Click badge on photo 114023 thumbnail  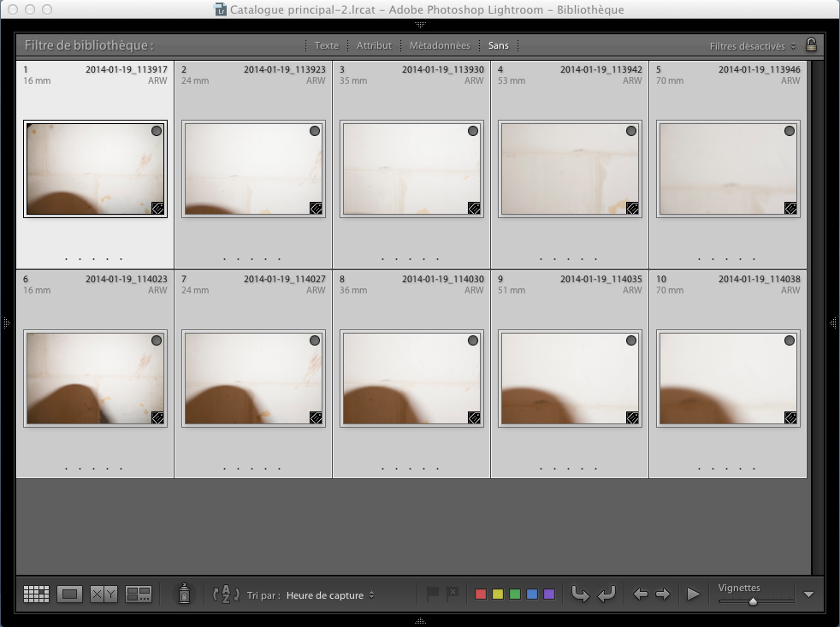157,417
